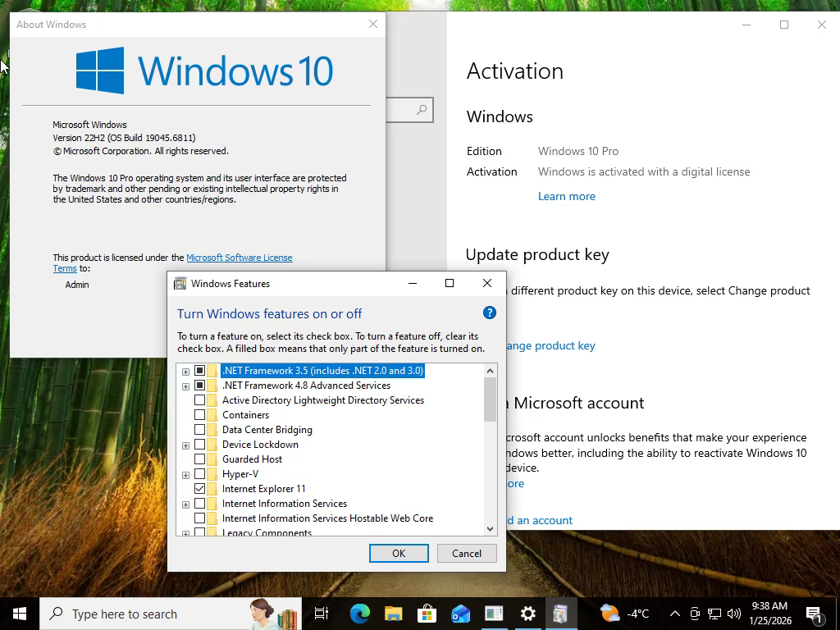The image size is (840, 630).
Task: Open the notification Action Center icon
Action: tap(814, 614)
